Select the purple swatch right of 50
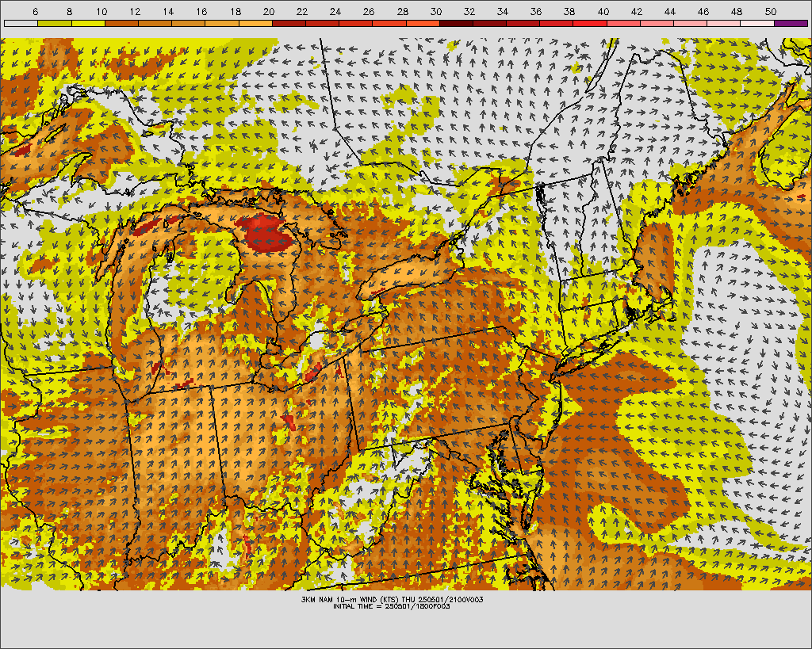The height and width of the screenshot is (649, 812). click(x=791, y=23)
